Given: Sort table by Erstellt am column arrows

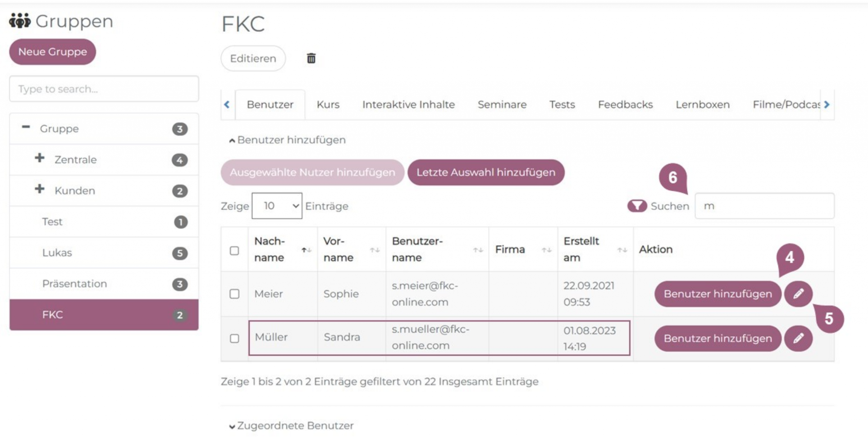Looking at the screenshot, I should point(622,250).
